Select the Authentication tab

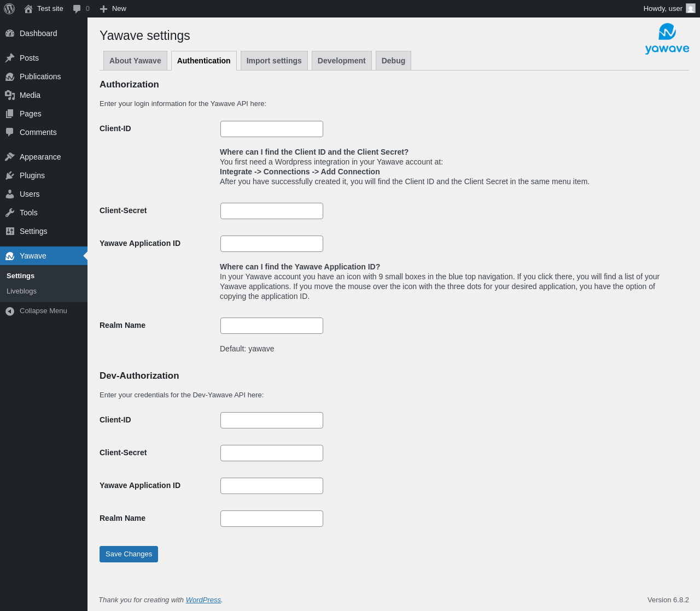(x=204, y=61)
